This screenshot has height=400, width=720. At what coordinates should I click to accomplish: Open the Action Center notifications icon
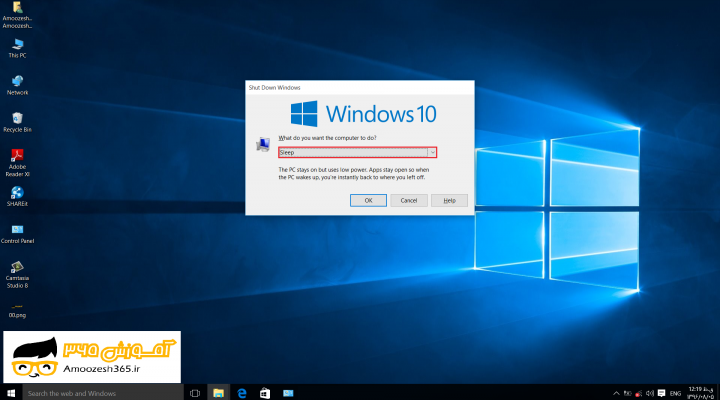tap(661, 393)
